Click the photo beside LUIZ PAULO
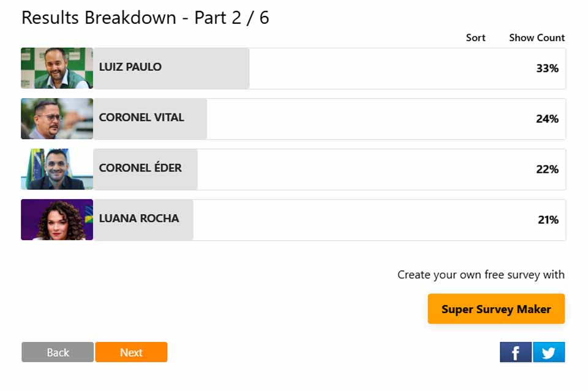588x391 pixels. [57, 68]
